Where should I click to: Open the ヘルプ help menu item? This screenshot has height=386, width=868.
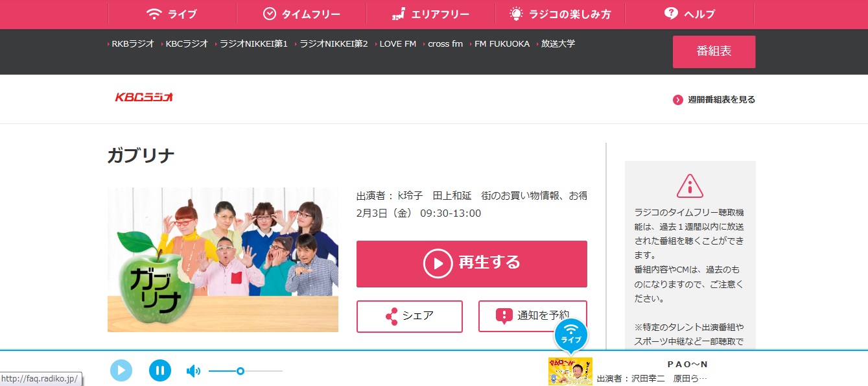tap(690, 14)
